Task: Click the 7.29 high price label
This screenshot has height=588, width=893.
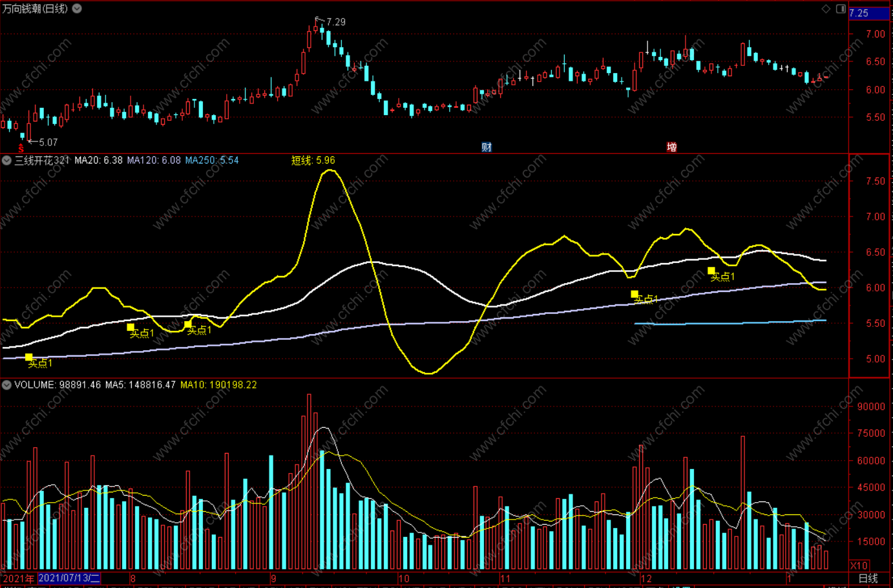Action: 336,22
